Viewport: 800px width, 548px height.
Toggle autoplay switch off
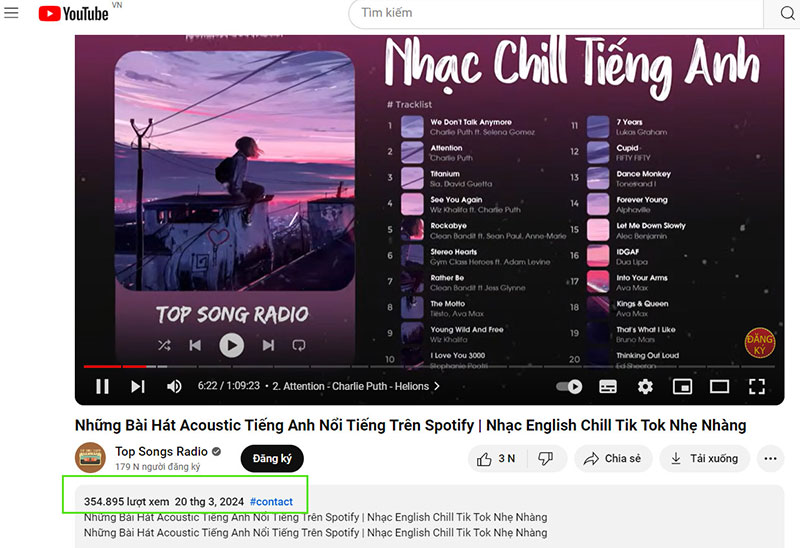(x=569, y=386)
